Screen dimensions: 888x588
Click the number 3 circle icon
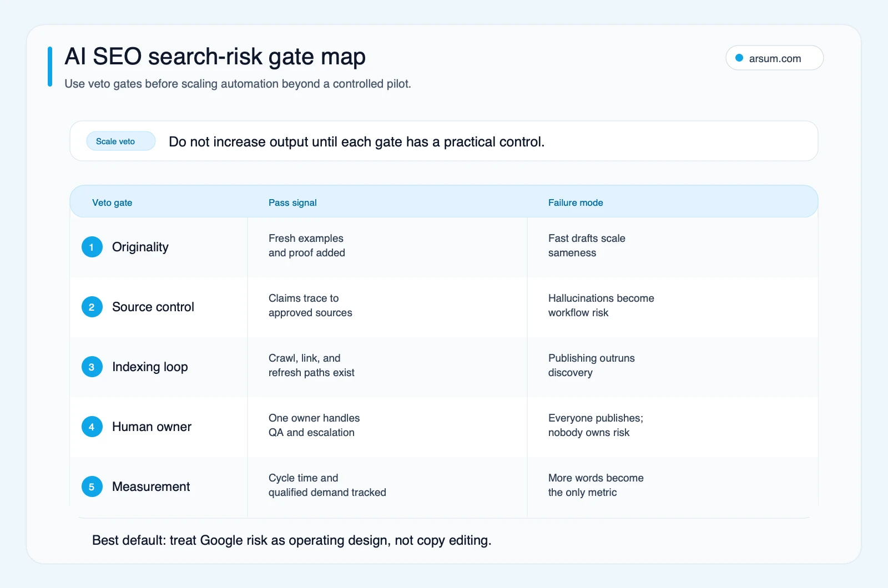[92, 367]
